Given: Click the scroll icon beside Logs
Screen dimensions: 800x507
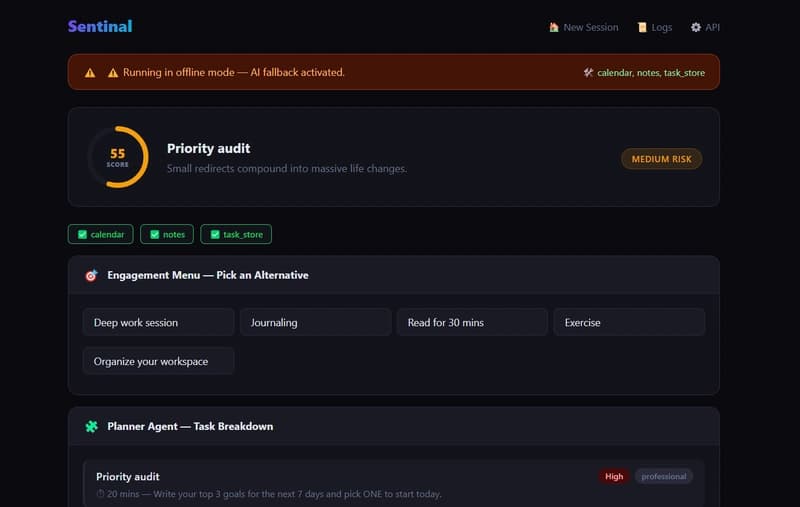Looking at the screenshot, I should tap(642, 28).
